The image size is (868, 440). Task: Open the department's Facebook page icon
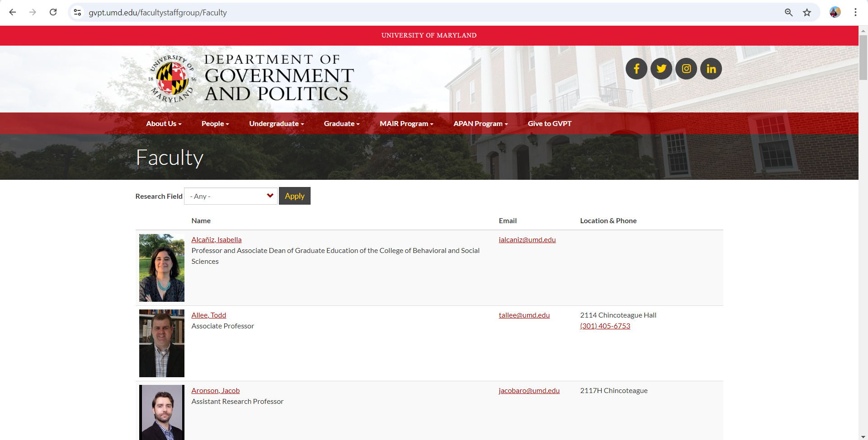(x=636, y=69)
